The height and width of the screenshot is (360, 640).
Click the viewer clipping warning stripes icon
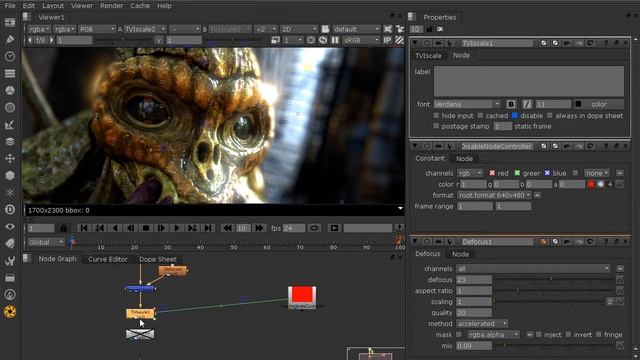click(x=399, y=40)
